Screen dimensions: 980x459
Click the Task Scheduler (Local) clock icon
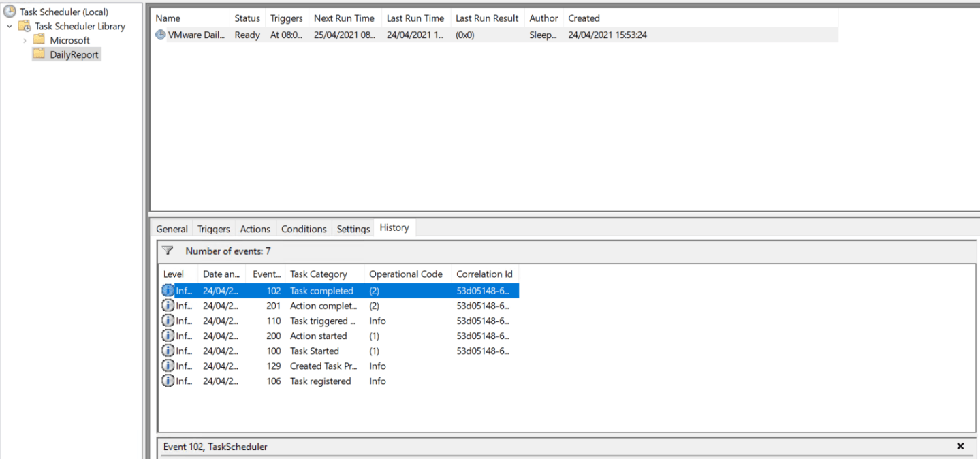click(10, 12)
